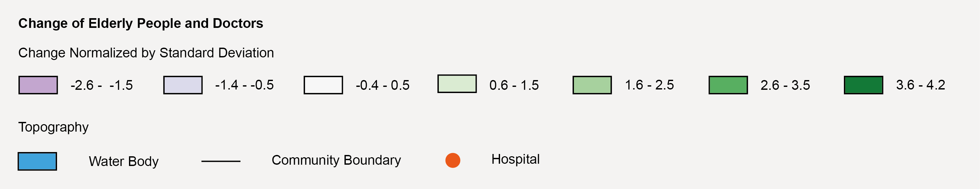Click the white -0.4 to 0.5 swatch
The width and height of the screenshot is (980, 189).
point(323,85)
